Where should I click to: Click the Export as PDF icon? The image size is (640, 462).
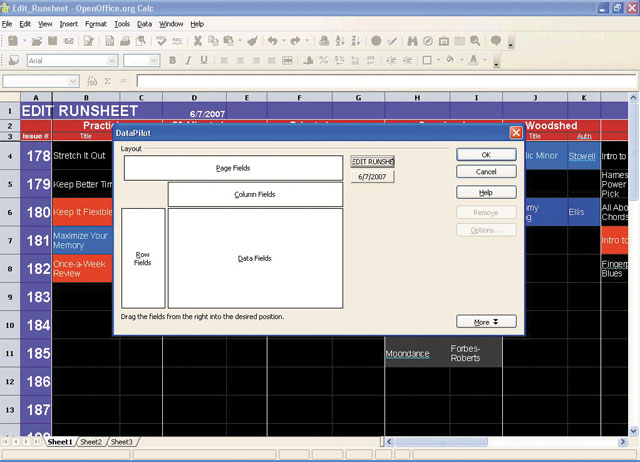pyautogui.click(x=109, y=41)
